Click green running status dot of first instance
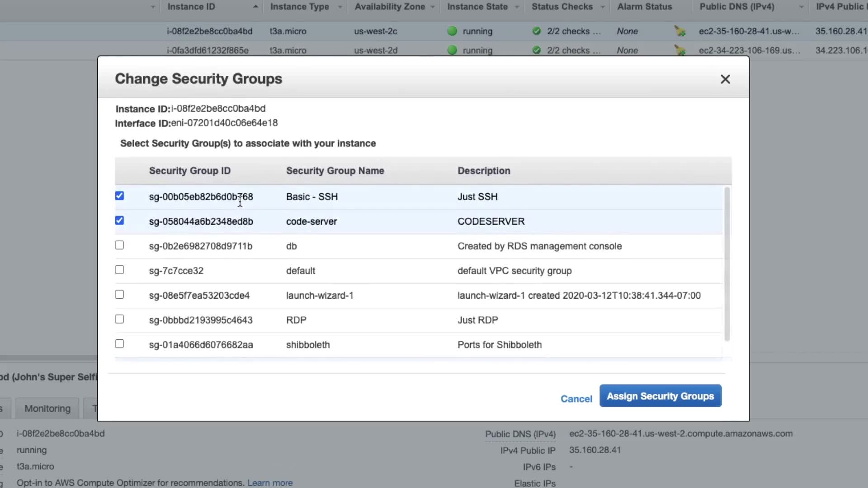The height and width of the screenshot is (488, 868). [x=452, y=31]
